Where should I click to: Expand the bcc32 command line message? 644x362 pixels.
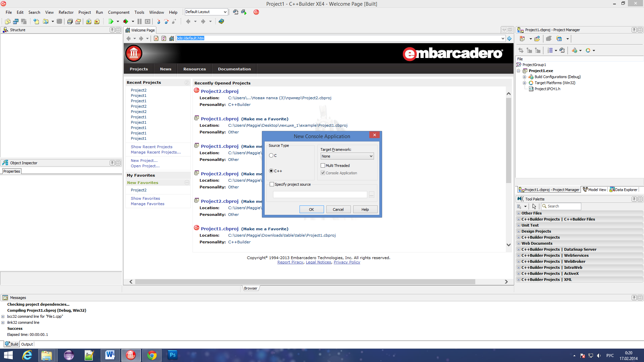point(3,316)
